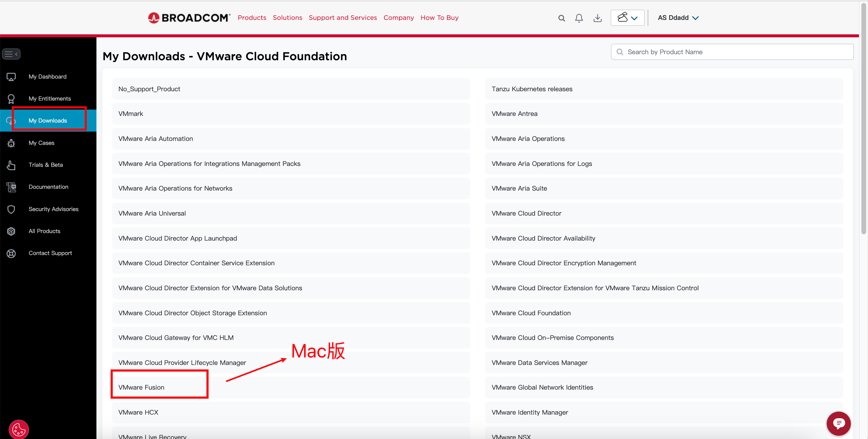Open VMware Cloud Provider Lifecycle Manager
868x439 pixels.
coord(291,363)
